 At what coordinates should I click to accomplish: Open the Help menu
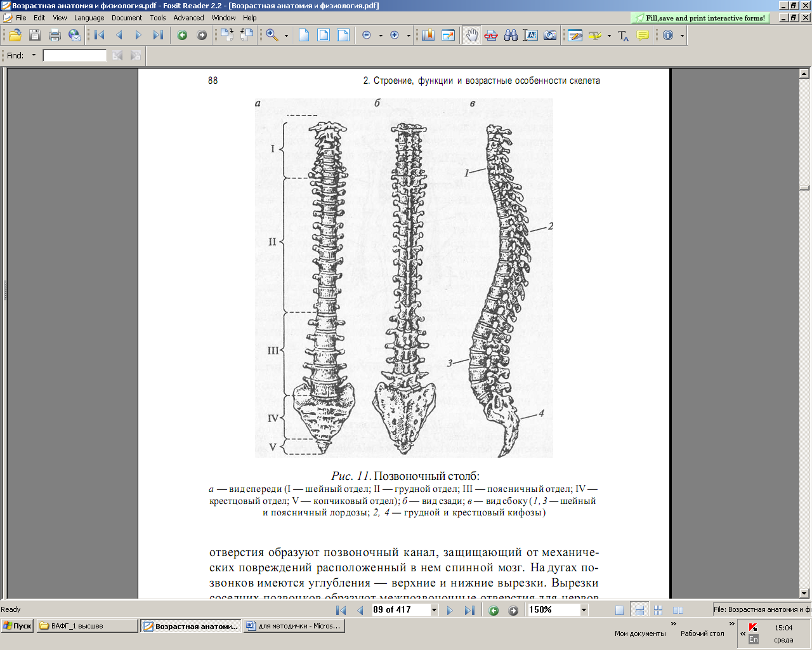tap(250, 18)
